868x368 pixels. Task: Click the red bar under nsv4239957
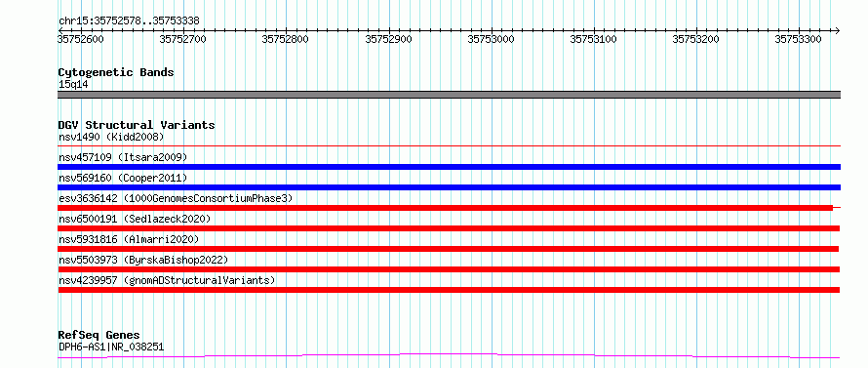pos(449,290)
